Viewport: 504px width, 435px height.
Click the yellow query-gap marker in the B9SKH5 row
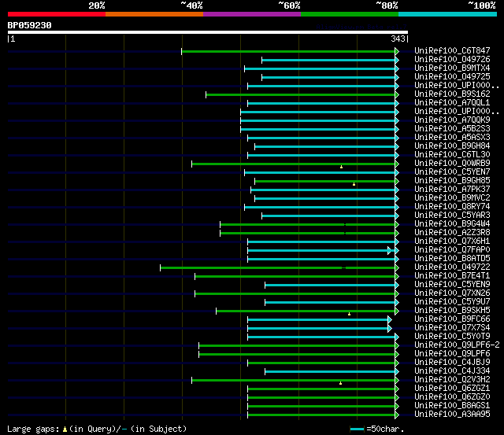(x=350, y=314)
